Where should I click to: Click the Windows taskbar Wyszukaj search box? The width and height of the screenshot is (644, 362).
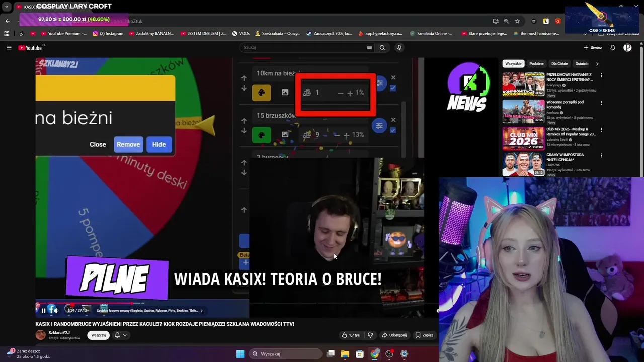pos(285,354)
